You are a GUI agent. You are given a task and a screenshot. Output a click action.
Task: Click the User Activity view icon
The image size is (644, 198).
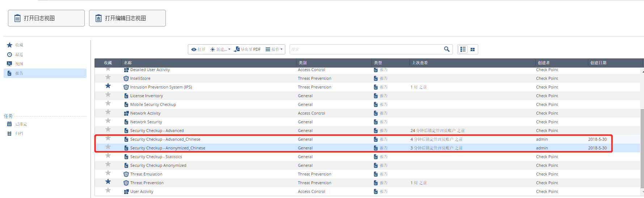(x=126, y=191)
